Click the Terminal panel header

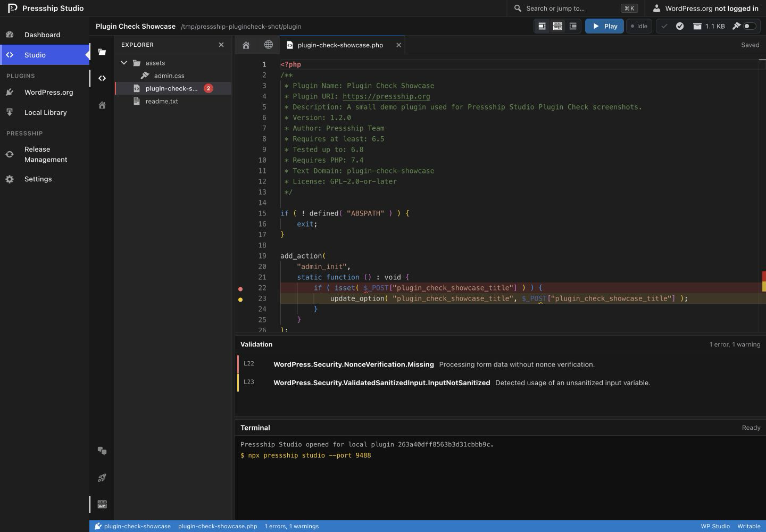(x=500, y=428)
